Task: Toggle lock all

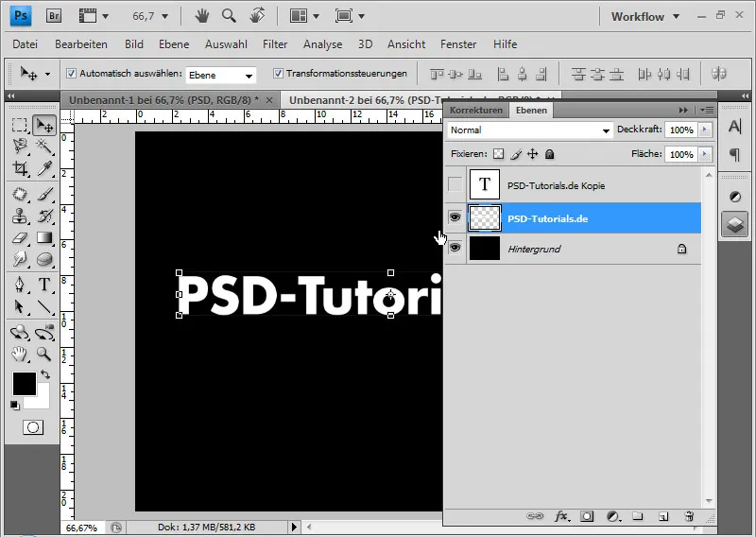Action: click(x=550, y=154)
